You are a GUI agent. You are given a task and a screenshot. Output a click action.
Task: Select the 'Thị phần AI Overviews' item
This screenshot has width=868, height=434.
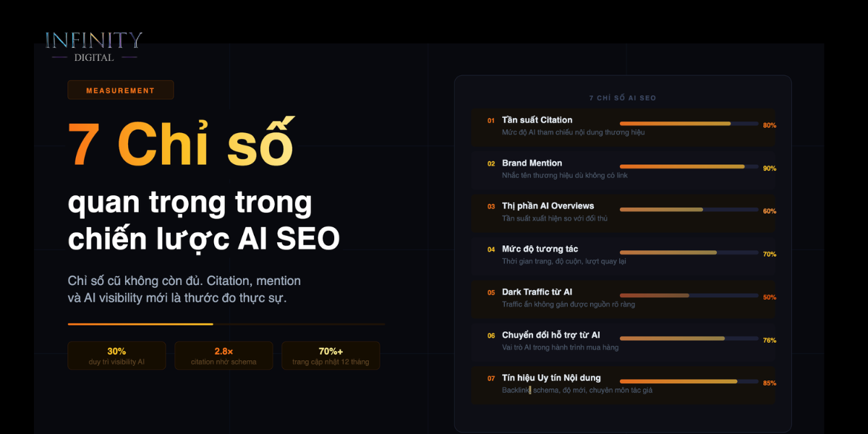[623, 213]
